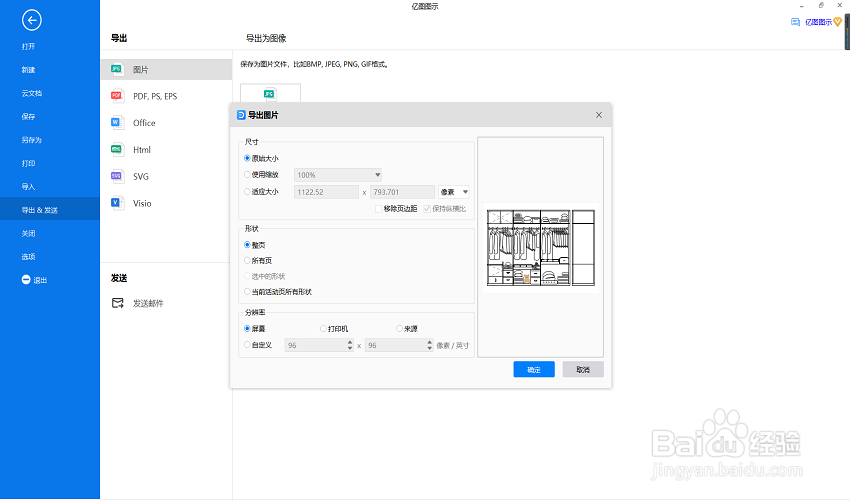Tick the 移除页边距 checkbox
The image size is (850, 500).
(378, 209)
